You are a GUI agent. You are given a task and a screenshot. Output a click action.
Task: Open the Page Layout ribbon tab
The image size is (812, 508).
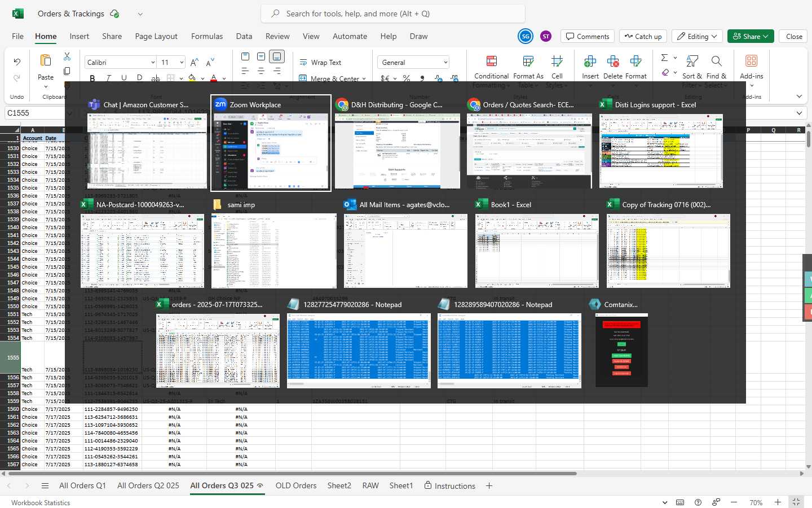(x=156, y=36)
